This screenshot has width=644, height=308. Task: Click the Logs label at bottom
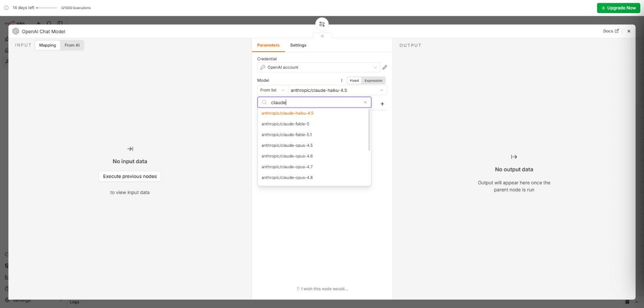pyautogui.click(x=74, y=302)
